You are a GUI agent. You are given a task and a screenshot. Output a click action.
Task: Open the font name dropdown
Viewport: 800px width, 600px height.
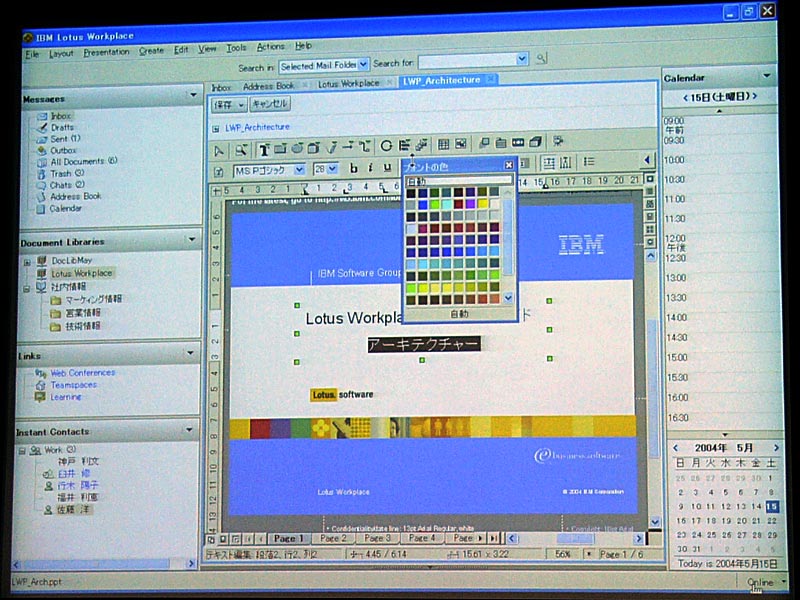click(x=299, y=170)
